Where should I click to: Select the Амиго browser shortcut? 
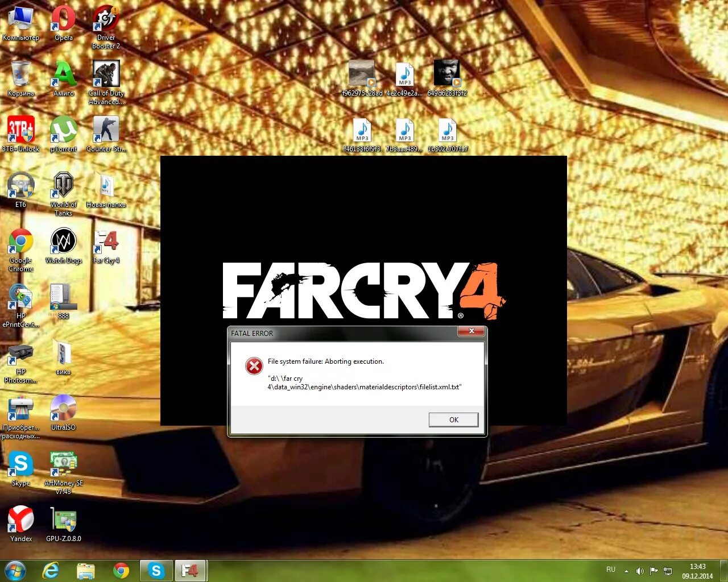(64, 78)
